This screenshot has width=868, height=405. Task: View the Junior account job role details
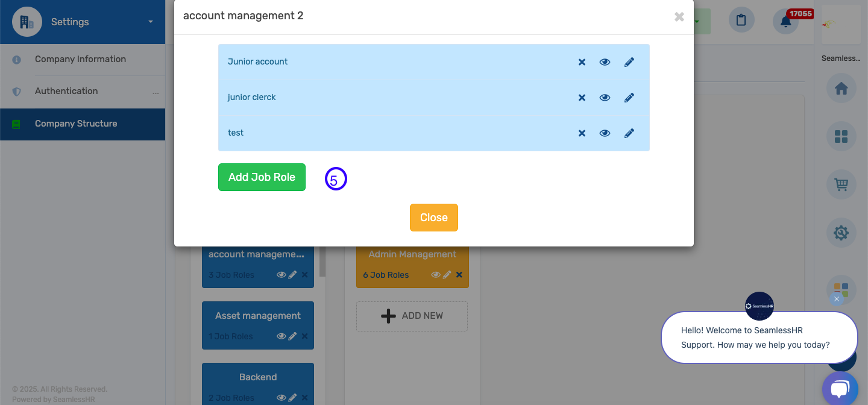pyautogui.click(x=605, y=62)
